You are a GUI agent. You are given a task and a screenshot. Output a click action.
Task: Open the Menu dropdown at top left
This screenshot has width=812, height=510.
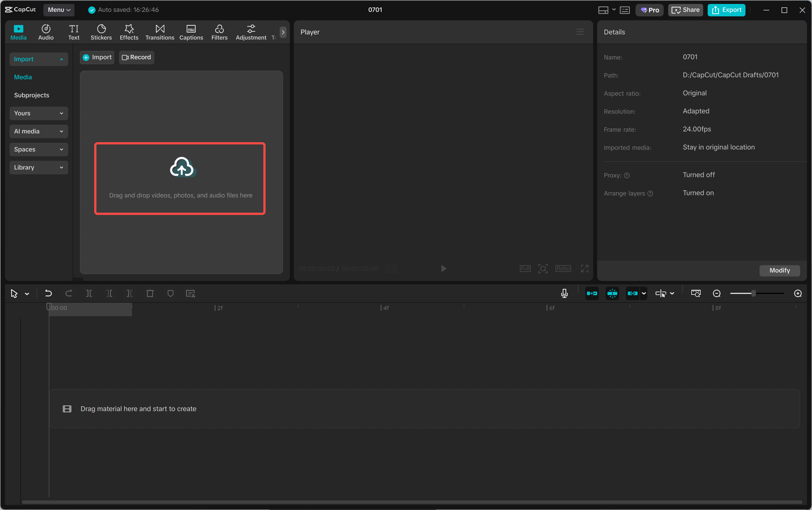pyautogui.click(x=59, y=10)
